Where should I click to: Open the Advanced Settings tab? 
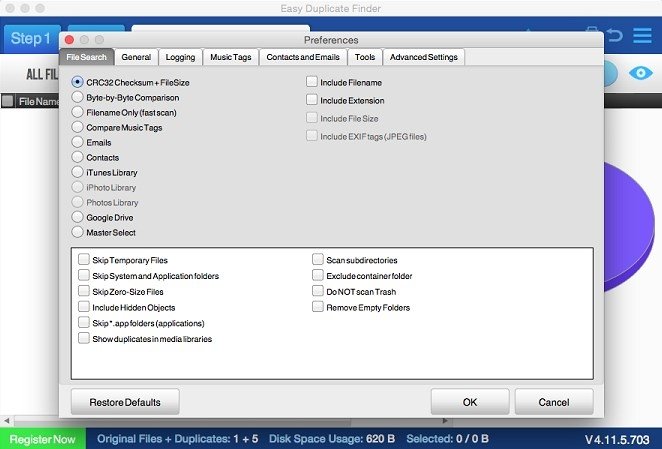(423, 57)
